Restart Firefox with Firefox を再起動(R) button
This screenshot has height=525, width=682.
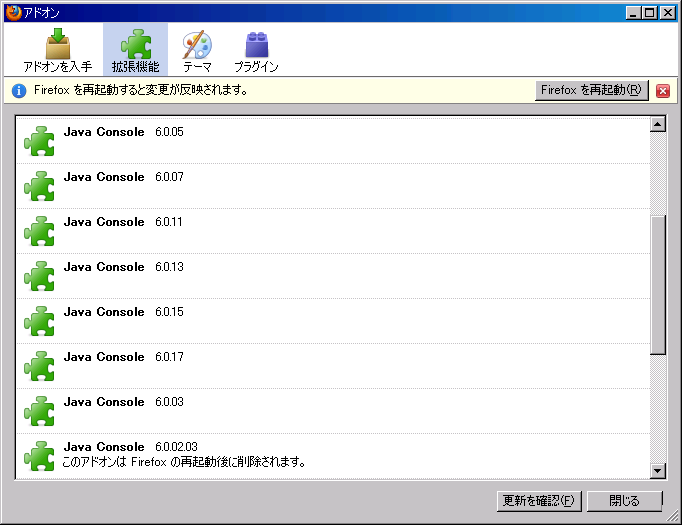point(592,90)
